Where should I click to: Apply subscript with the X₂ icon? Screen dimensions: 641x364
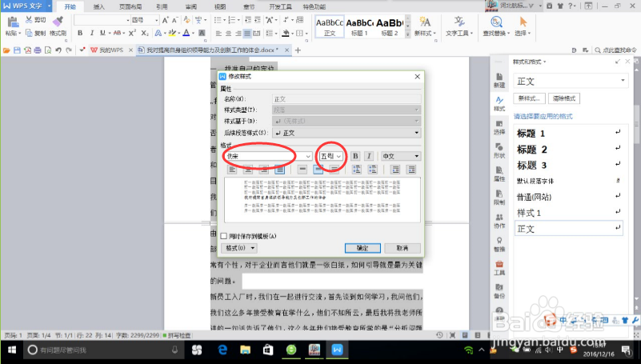coord(145,33)
